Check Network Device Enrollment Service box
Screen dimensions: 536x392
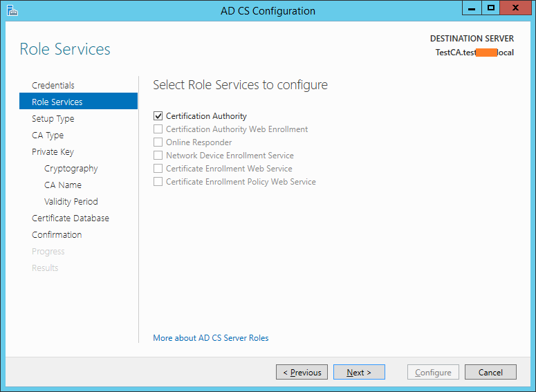tap(158, 156)
